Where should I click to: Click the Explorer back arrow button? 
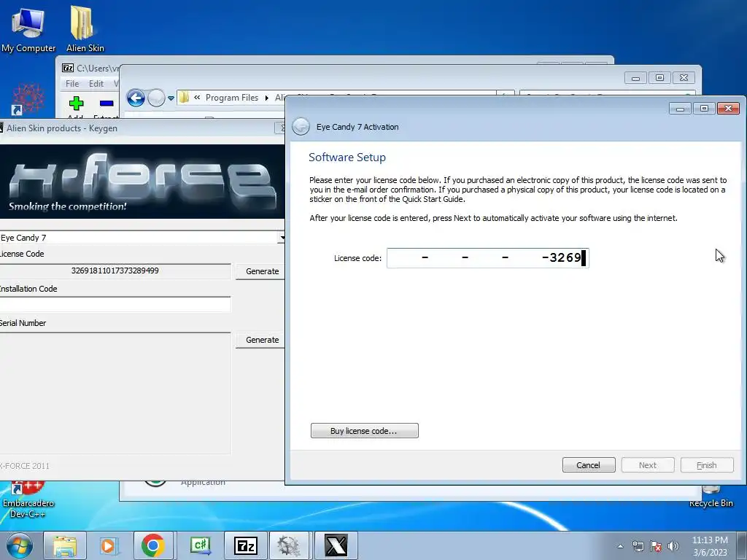click(136, 98)
